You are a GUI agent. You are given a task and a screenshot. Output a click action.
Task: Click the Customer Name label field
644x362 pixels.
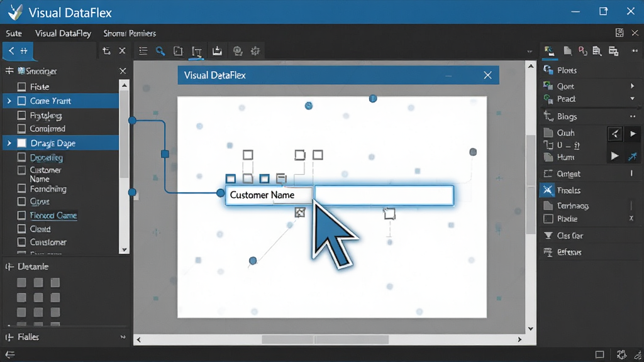(x=269, y=195)
